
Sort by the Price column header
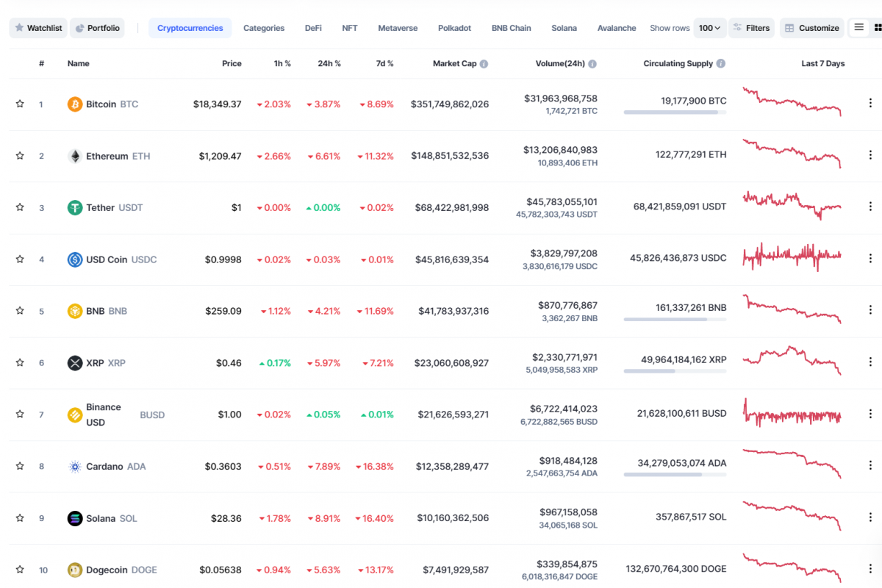click(x=232, y=64)
